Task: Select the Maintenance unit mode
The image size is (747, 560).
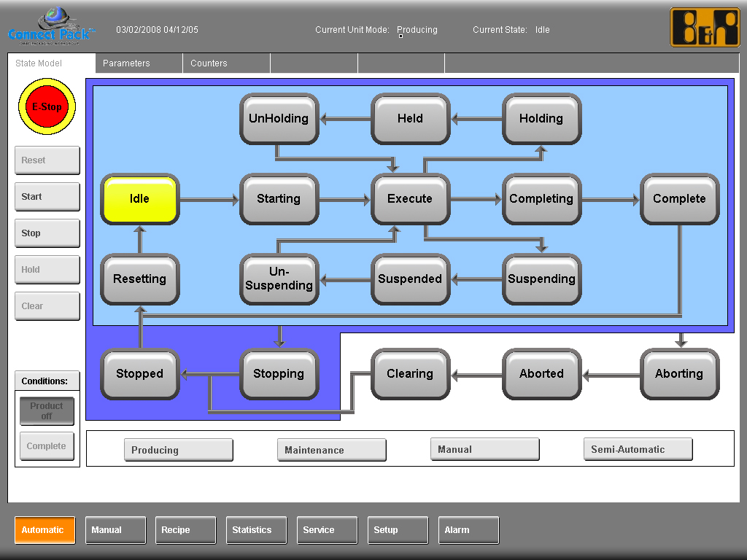Action: click(332, 450)
